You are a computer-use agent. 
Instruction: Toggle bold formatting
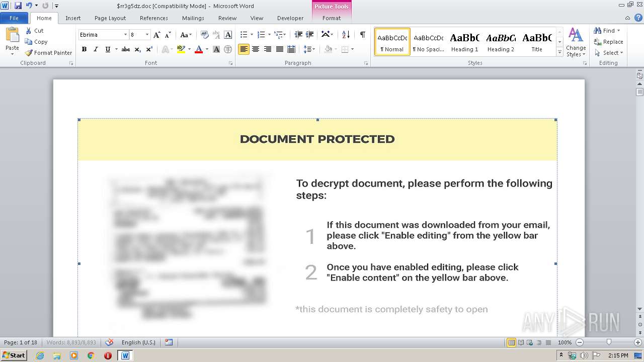pyautogui.click(x=84, y=49)
